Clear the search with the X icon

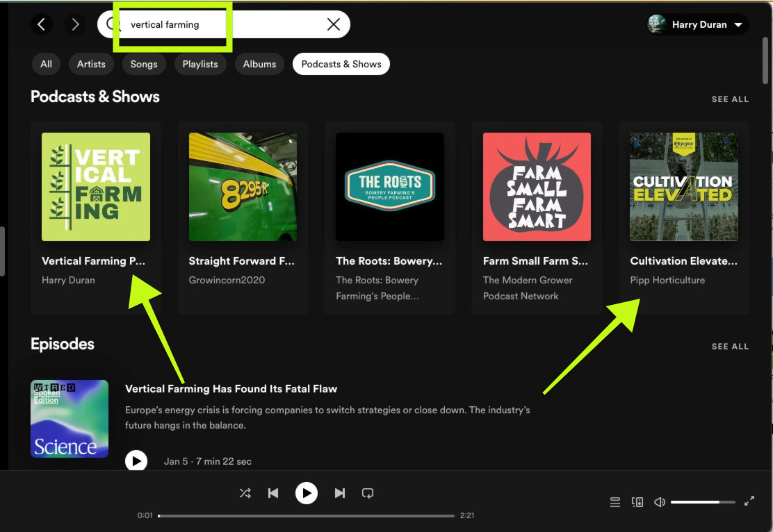pos(334,24)
